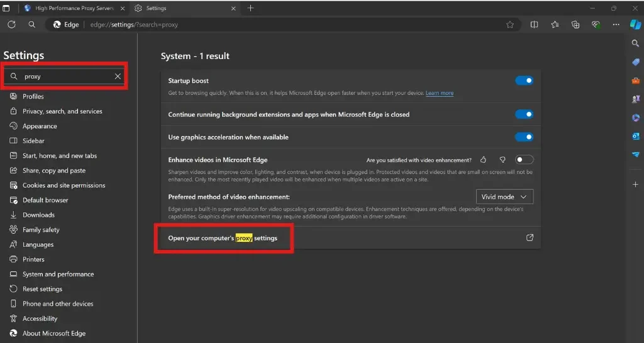Toggle Use graphics acceleration switch
This screenshot has width=644, height=343.
(x=524, y=137)
